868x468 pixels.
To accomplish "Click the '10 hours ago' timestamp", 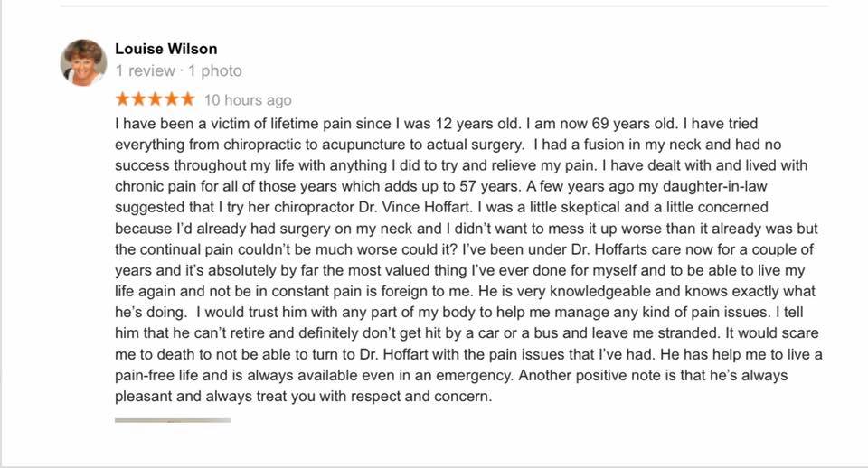I will 248,100.
